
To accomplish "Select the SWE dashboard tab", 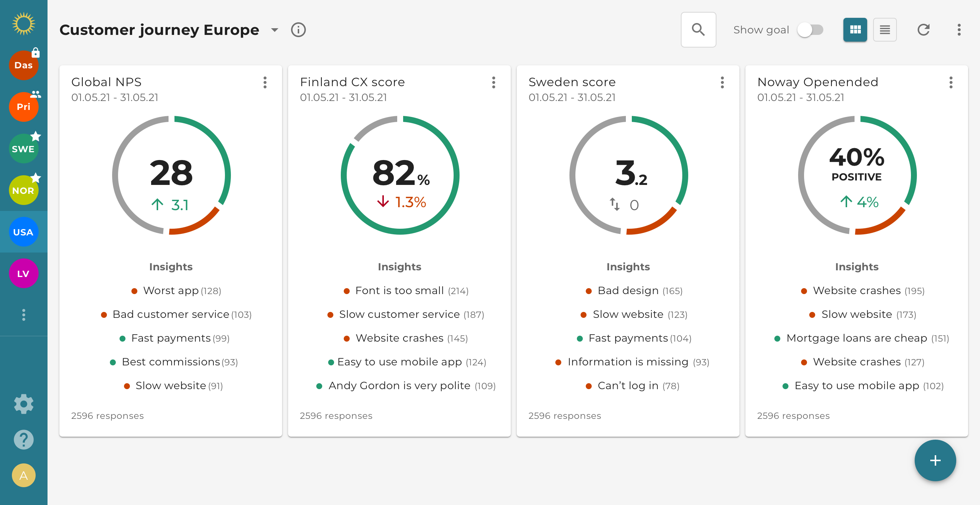I will 24,149.
